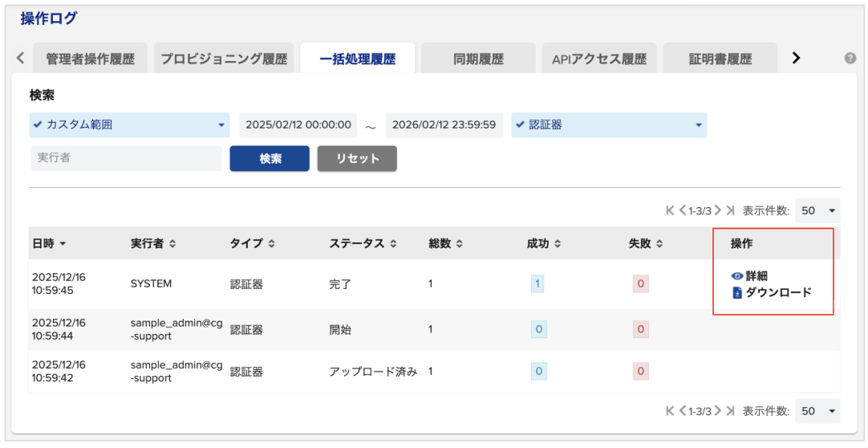Focus the 実行者 search input

(126, 158)
